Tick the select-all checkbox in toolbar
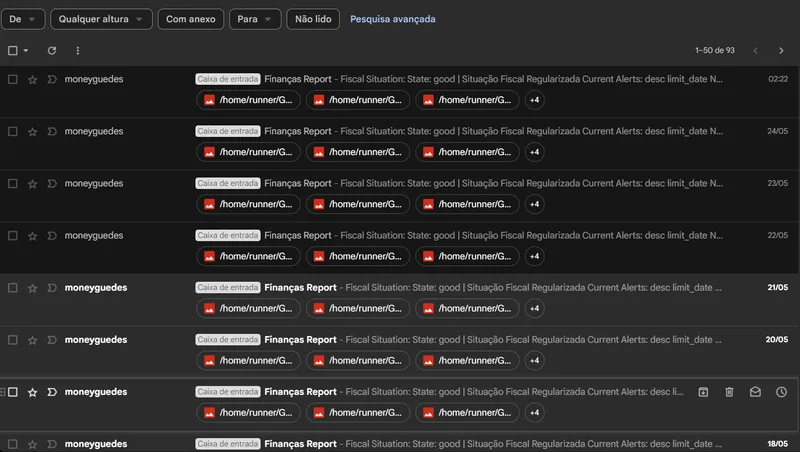Screen dimensions: 800x452 (x=13, y=51)
